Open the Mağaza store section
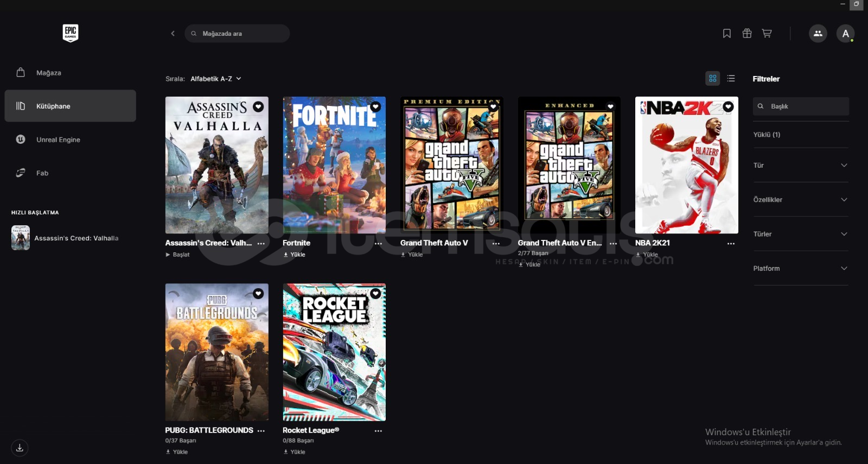The width and height of the screenshot is (868, 464). point(71,73)
